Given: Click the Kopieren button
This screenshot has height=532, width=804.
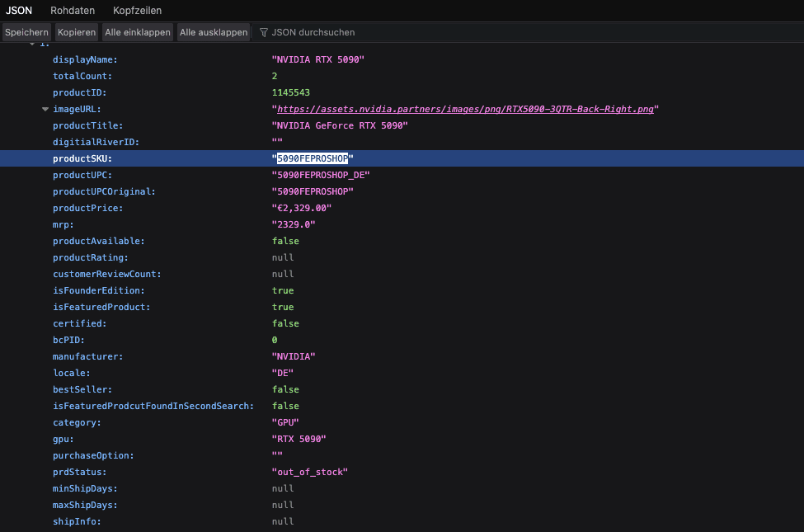Looking at the screenshot, I should pos(77,32).
